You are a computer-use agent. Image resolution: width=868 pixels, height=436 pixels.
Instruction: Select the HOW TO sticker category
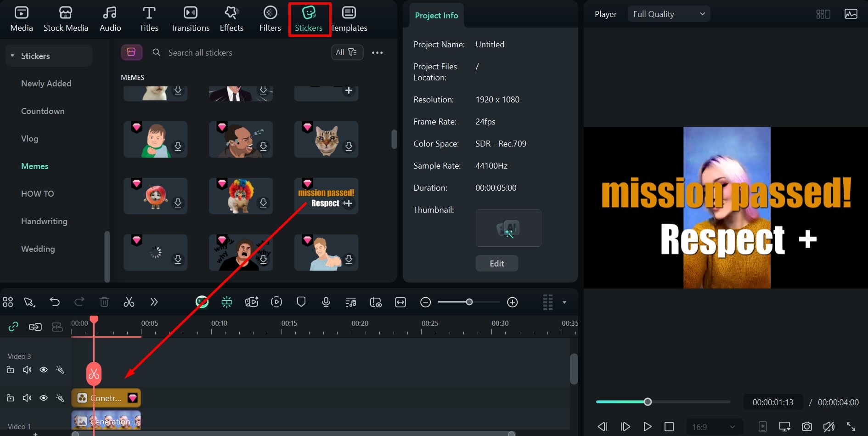37,193
